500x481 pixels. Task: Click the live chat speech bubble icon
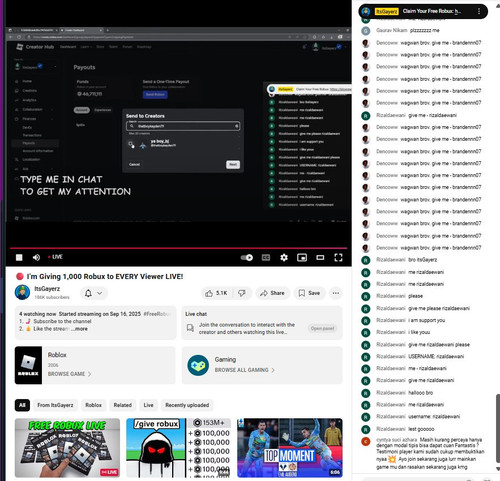pyautogui.click(x=190, y=328)
